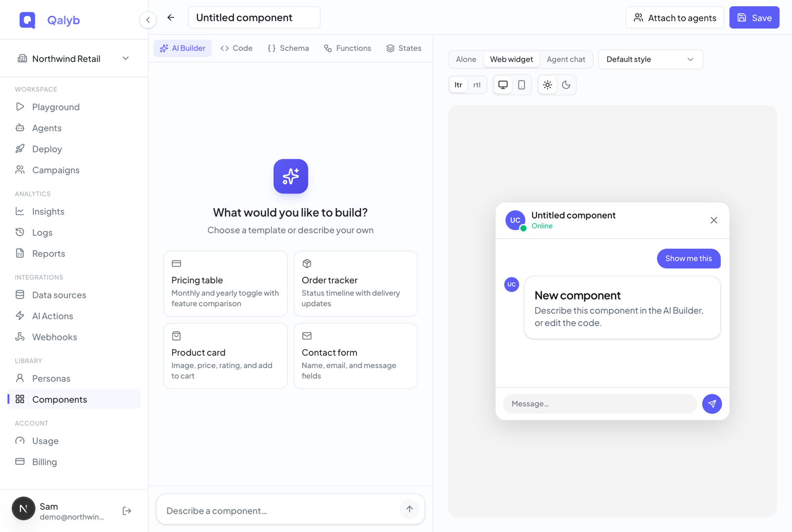The width and height of the screenshot is (792, 532).
Task: Click Attach to agents button
Action: 675,18
